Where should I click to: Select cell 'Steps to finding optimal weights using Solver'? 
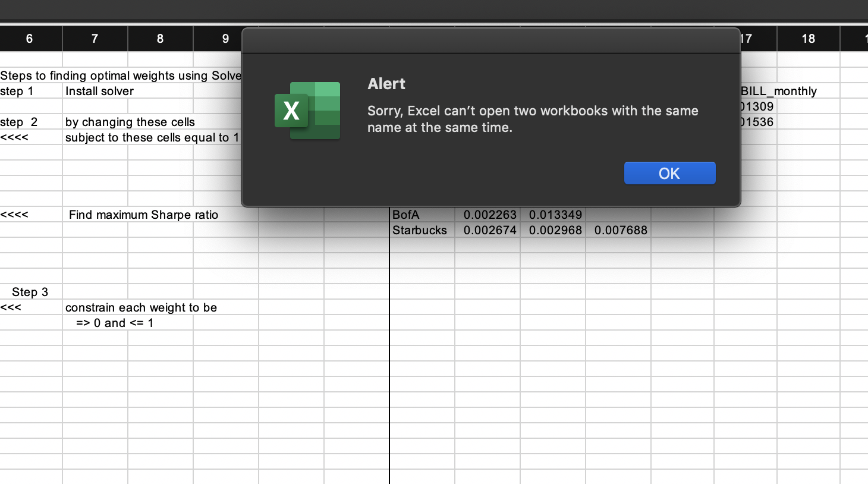[x=121, y=76]
